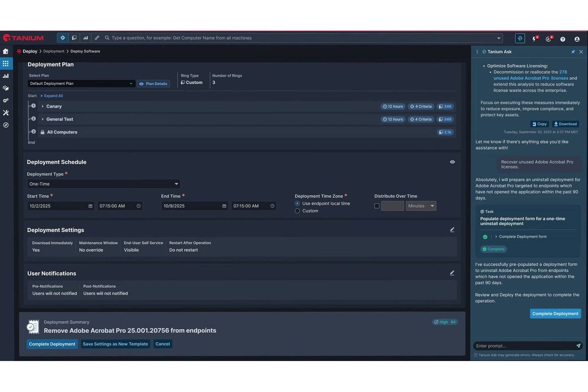
Task: Choose the Custom time zone radio button
Action: coord(297,210)
